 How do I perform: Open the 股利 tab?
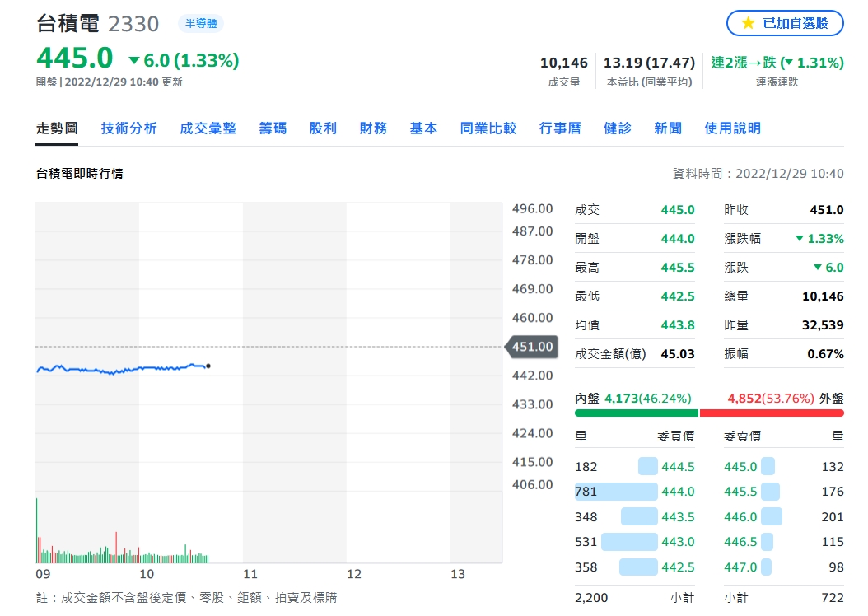pyautogui.click(x=323, y=128)
